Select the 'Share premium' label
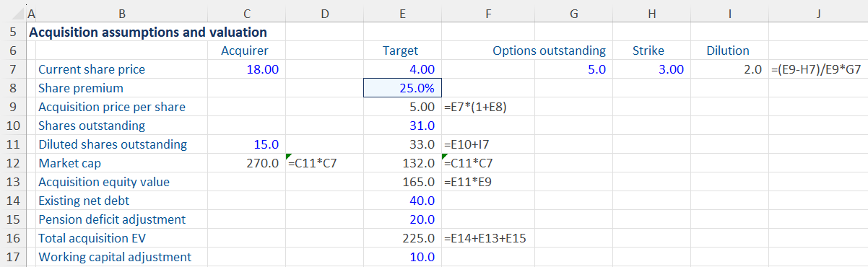 (x=81, y=88)
